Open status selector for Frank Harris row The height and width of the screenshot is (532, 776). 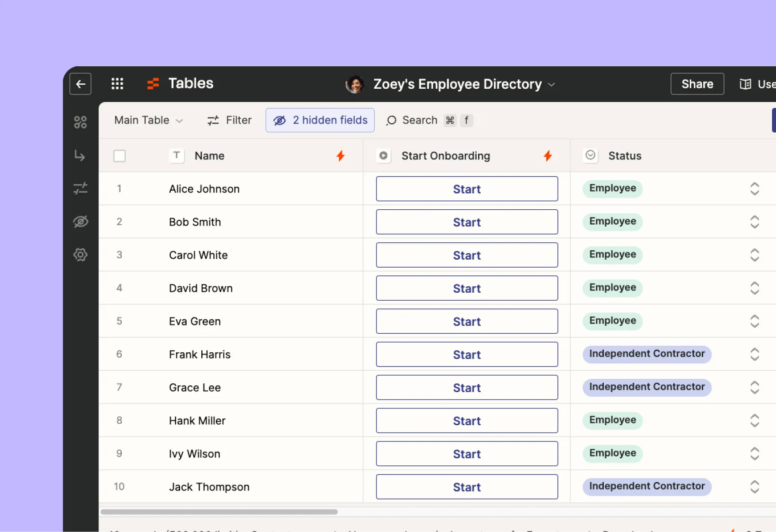tap(755, 354)
